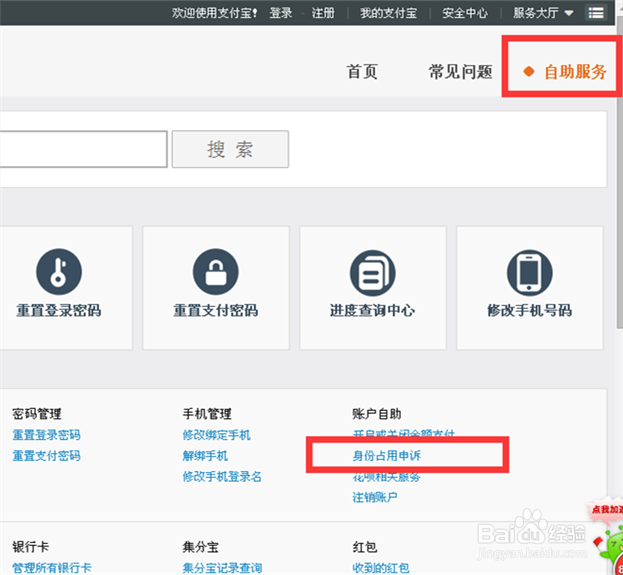This screenshot has height=575, width=623.
Task: Expand the 服务大厅 dropdown
Action: (543, 13)
